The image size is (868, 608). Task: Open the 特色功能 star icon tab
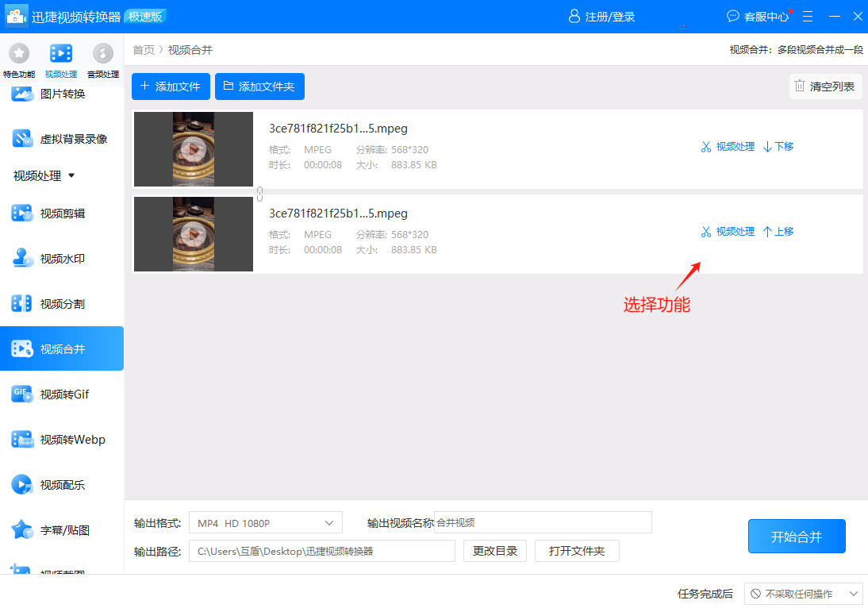[x=19, y=60]
